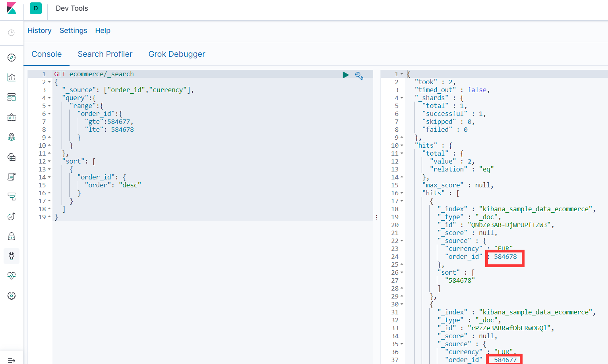Open Logs icon in sidebar
The image size is (608, 364).
(x=12, y=177)
